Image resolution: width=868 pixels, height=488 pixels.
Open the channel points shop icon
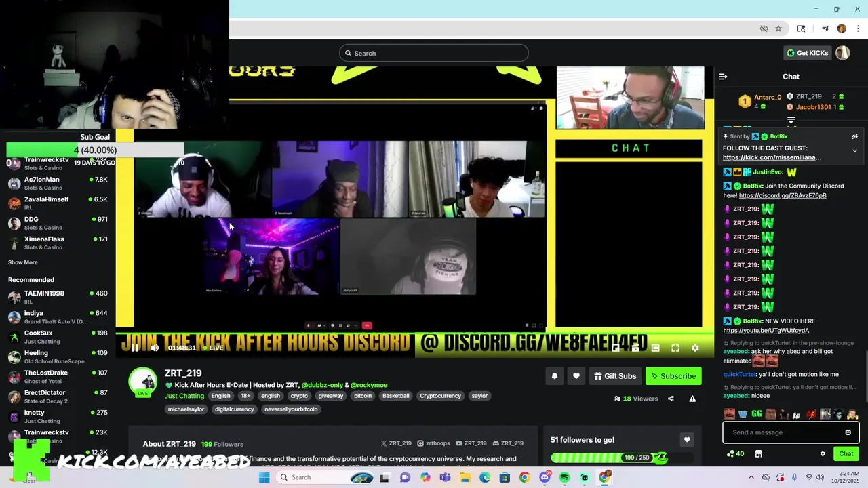click(758, 454)
